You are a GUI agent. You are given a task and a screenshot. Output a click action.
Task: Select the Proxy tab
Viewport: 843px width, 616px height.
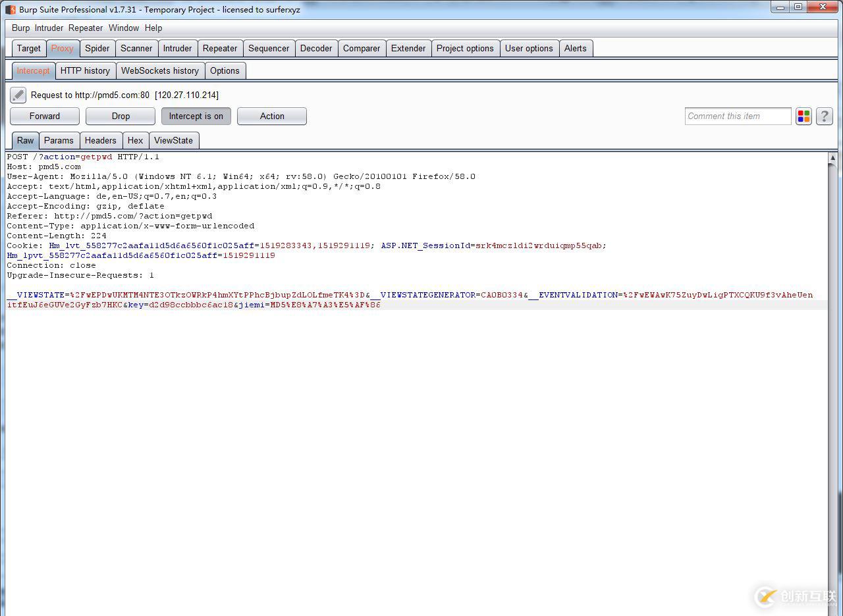pos(63,49)
